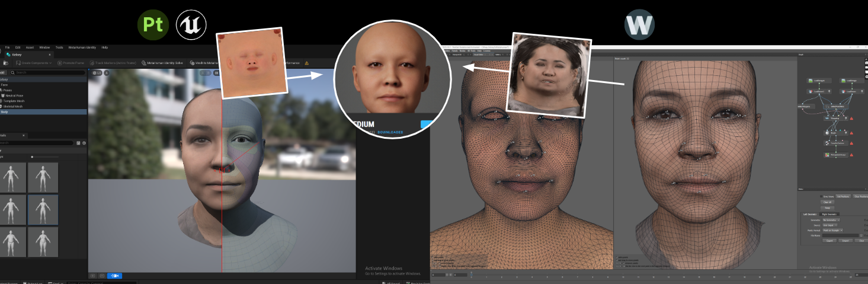Click the Wrapping node in Wrap graph
This screenshot has height=284, width=868.
click(835, 119)
